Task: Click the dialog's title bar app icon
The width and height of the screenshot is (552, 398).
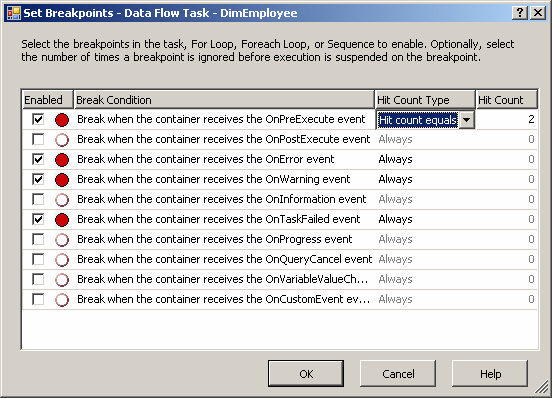Action: pos(14,13)
